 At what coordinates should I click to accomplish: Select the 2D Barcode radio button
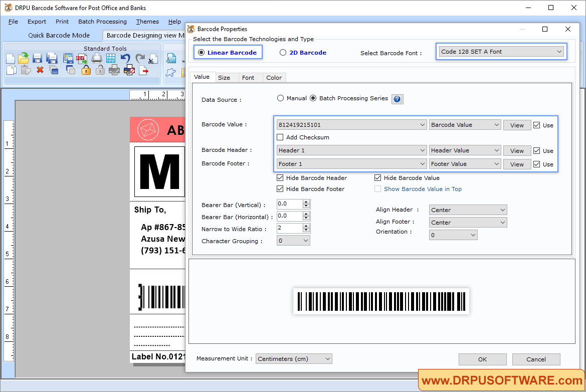[283, 52]
